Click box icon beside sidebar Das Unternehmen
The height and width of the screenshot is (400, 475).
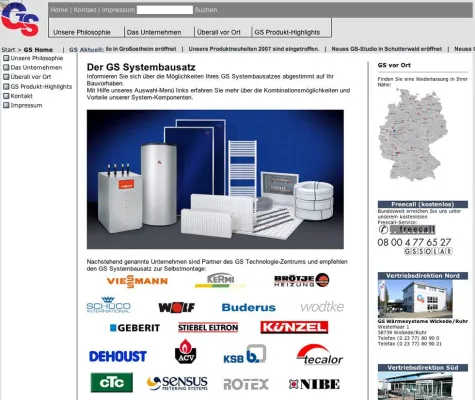(x=6, y=67)
